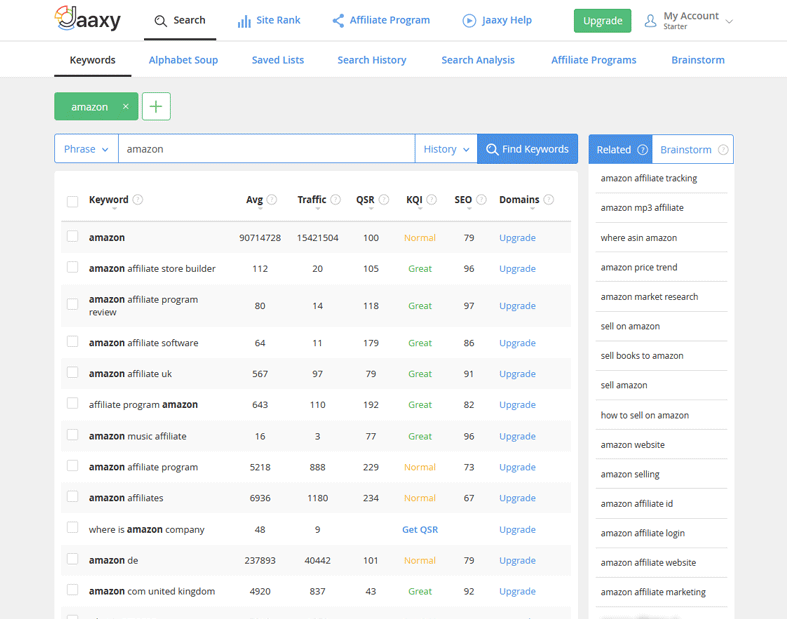This screenshot has height=619, width=787.
Task: Click related keyword amazon price trend
Action: point(638,268)
